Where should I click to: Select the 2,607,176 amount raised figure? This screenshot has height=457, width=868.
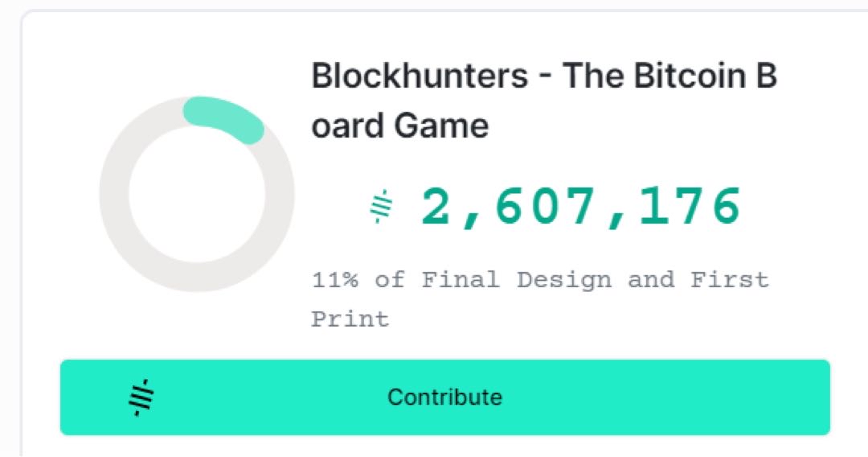click(x=580, y=207)
